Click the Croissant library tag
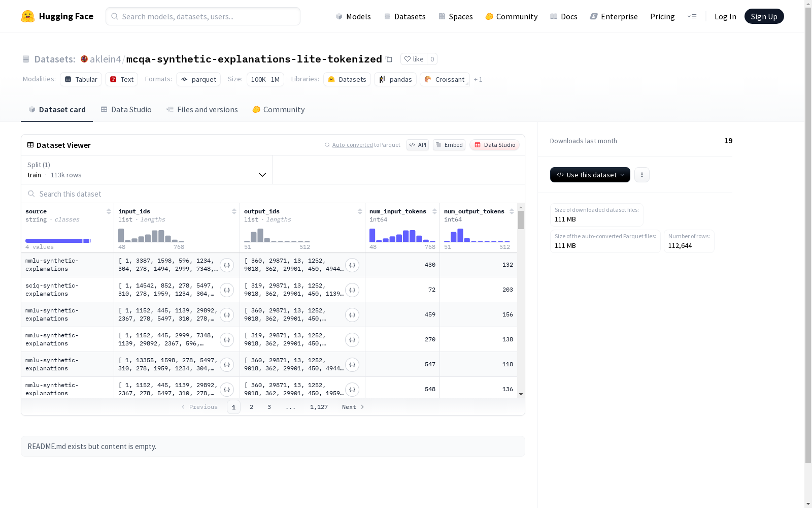 pyautogui.click(x=445, y=79)
